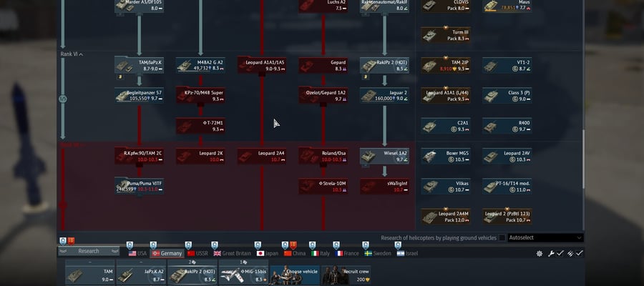The width and height of the screenshot is (644, 286).
Task: Toggle research of helicopters checkbox
Action: point(502,238)
